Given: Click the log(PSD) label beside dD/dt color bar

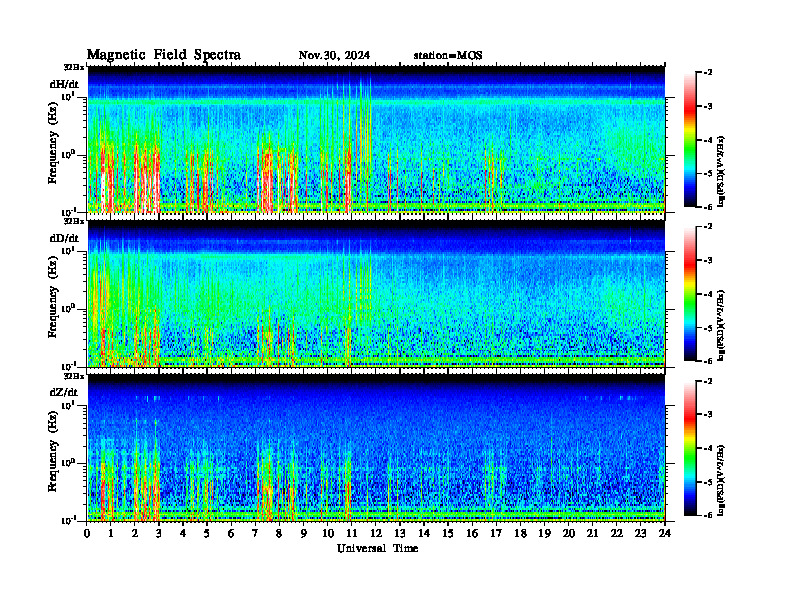Looking at the screenshot, I should point(722,325).
